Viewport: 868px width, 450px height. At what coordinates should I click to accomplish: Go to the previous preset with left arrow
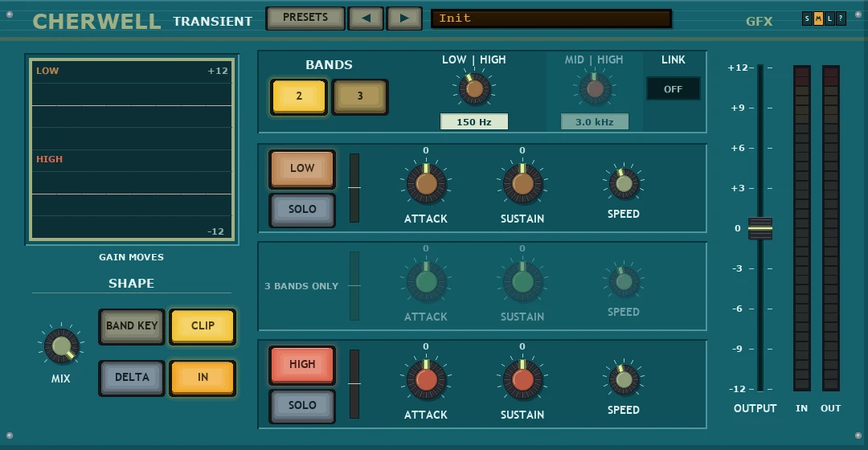click(366, 18)
